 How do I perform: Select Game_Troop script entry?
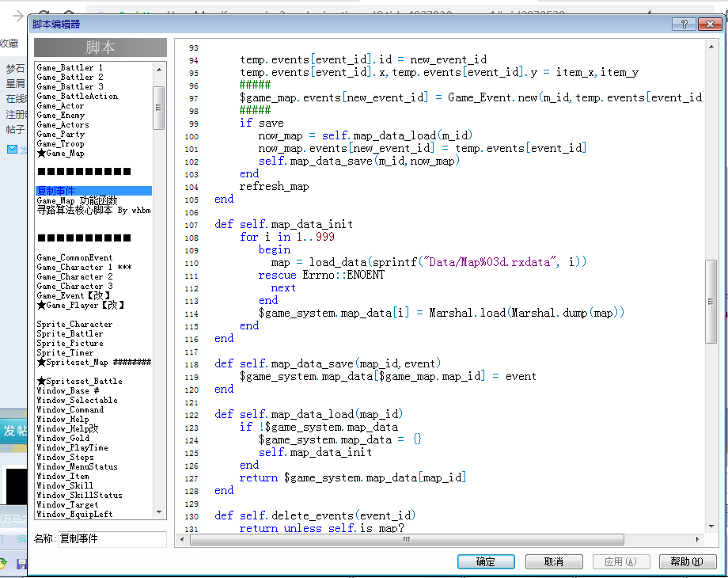click(x=60, y=143)
